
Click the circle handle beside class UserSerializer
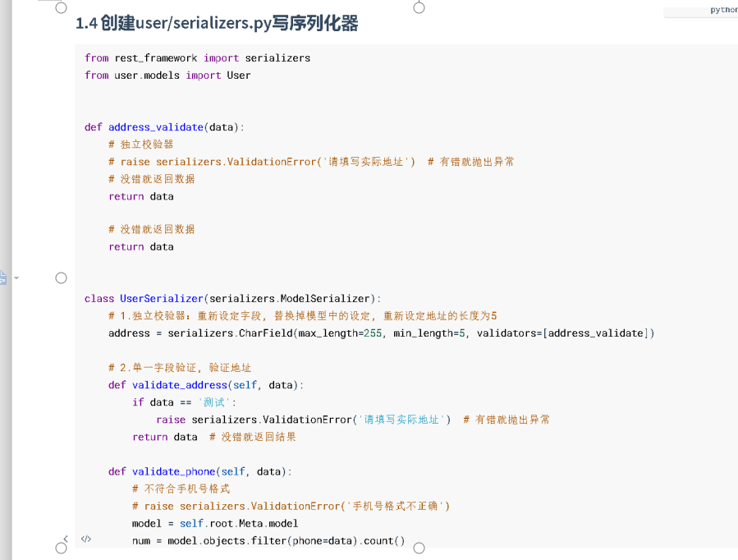click(62, 278)
